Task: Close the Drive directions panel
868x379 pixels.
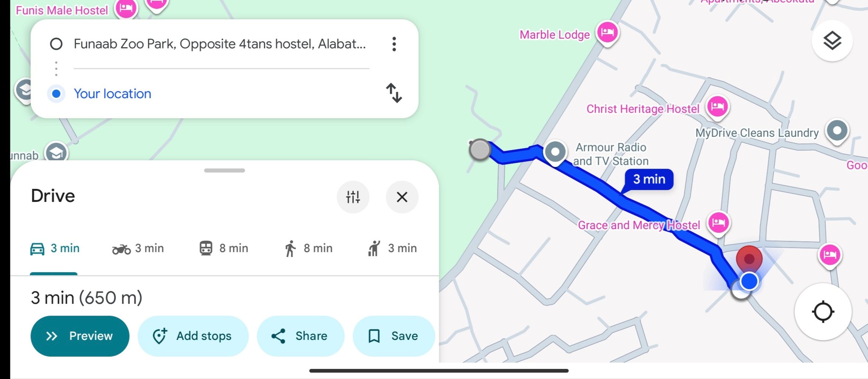Action: click(402, 197)
